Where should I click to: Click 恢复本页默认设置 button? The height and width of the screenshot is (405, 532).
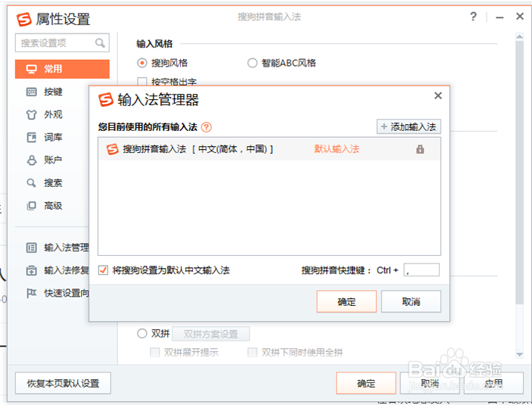[x=63, y=383]
